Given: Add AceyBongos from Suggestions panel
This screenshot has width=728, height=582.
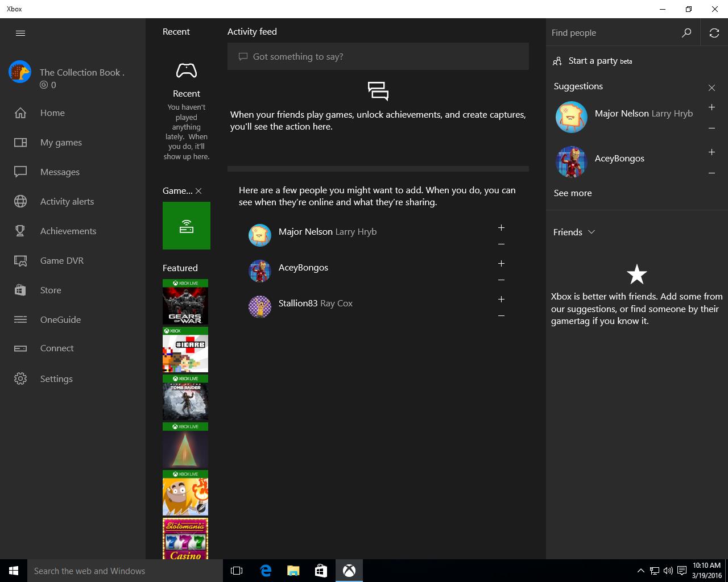Looking at the screenshot, I should click(712, 152).
